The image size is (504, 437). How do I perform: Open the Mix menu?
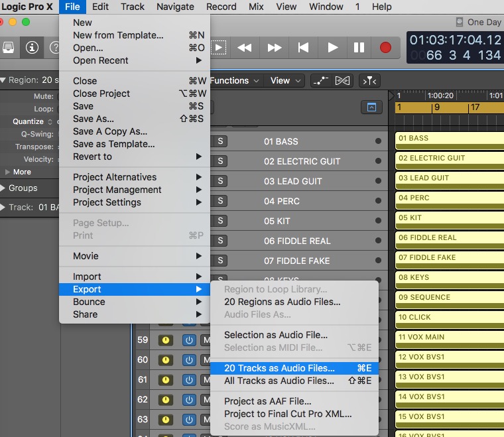tap(256, 7)
